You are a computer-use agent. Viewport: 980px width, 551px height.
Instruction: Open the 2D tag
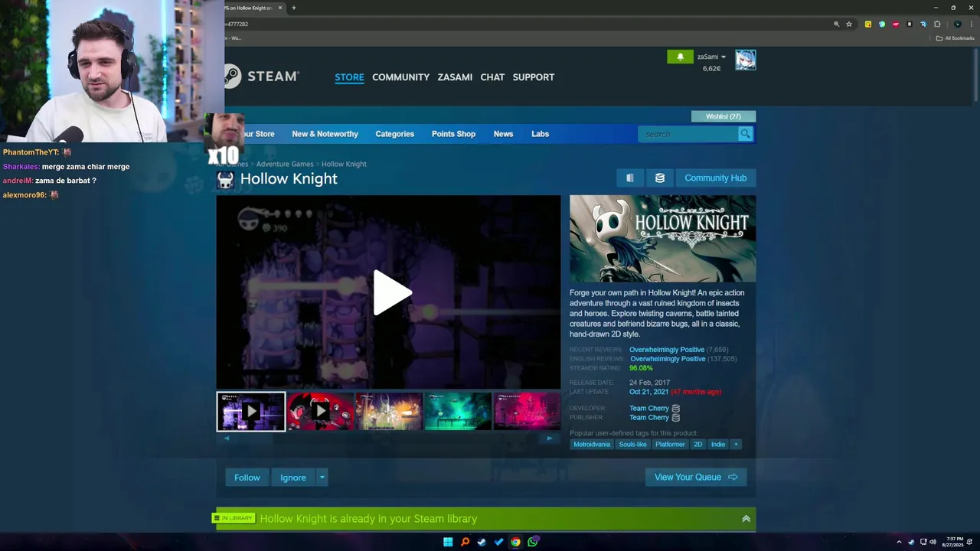click(697, 445)
